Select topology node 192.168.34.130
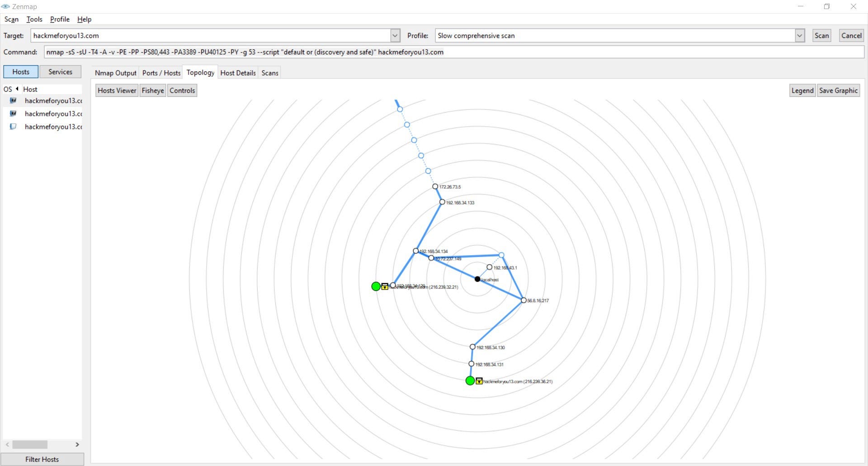Image resolution: width=868 pixels, height=466 pixels. click(472, 347)
